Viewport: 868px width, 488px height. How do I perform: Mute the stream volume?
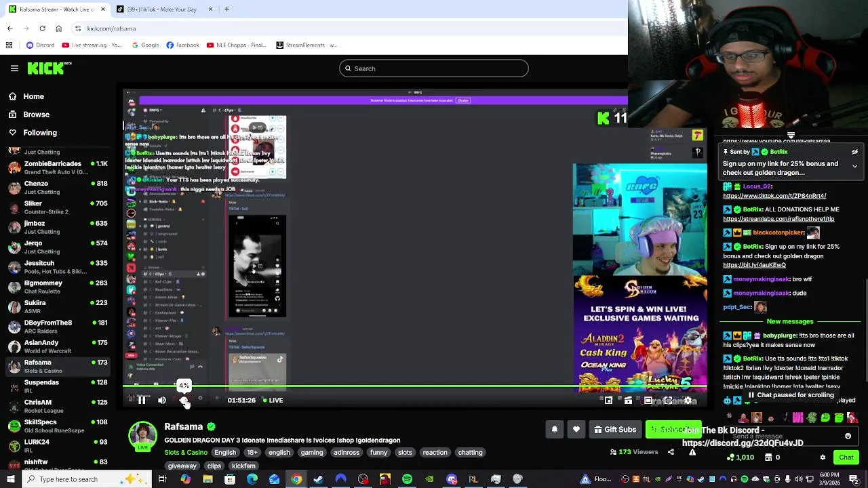(162, 401)
